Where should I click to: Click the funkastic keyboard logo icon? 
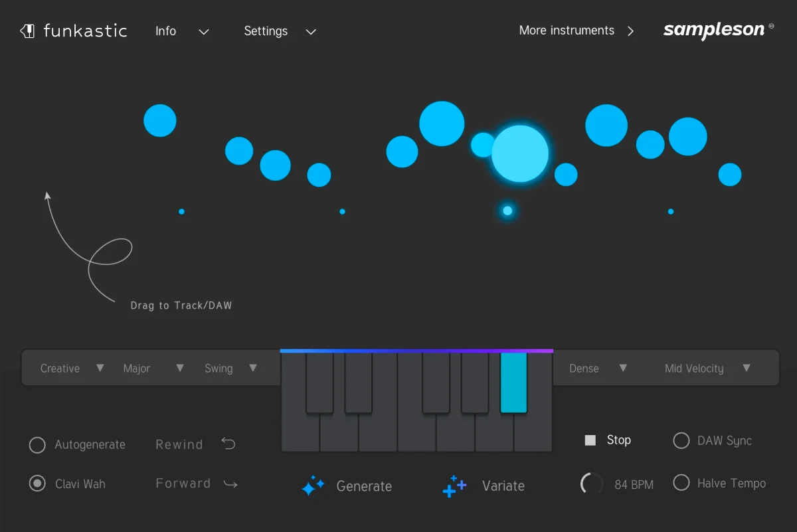(27, 31)
